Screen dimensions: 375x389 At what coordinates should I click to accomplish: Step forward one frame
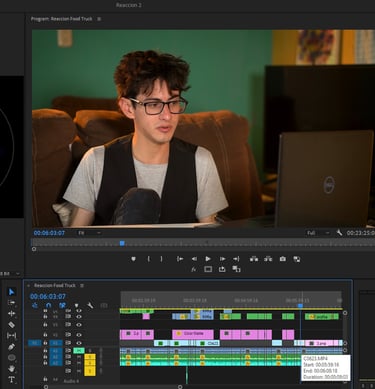(x=222, y=259)
